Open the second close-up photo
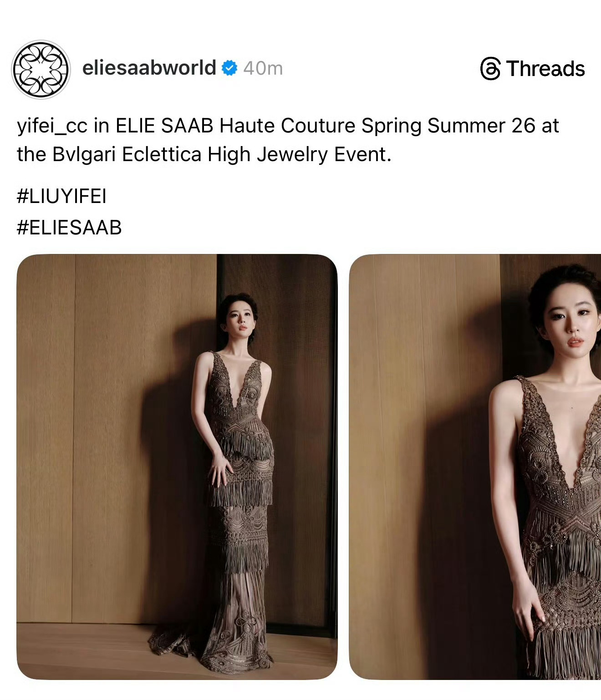The width and height of the screenshot is (601, 700). 475,467
